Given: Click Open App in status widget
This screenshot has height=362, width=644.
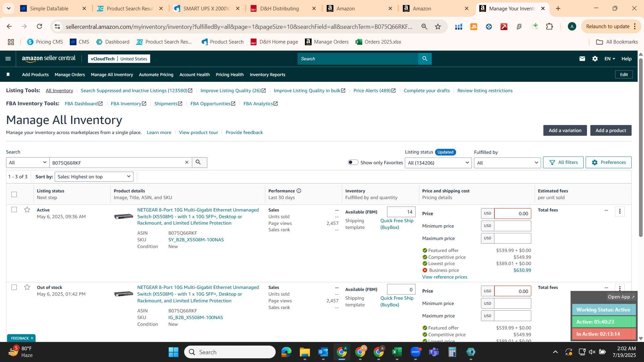Looking at the screenshot, I should tap(621, 297).
